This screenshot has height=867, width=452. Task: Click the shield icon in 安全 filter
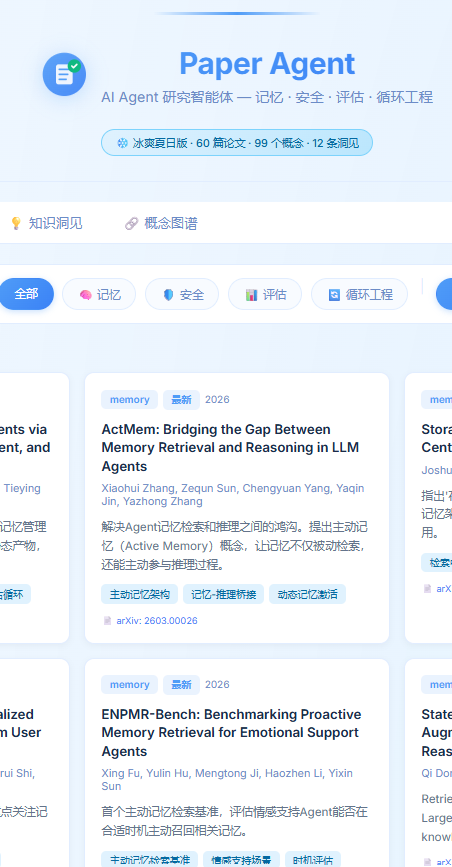click(x=168, y=295)
